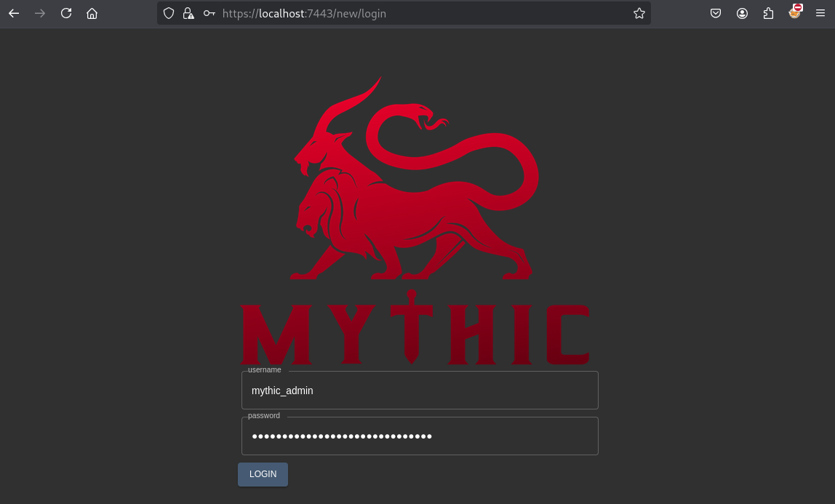The image size is (835, 504).
Task: Open the Firefox account menu
Action: pyautogui.click(x=742, y=13)
